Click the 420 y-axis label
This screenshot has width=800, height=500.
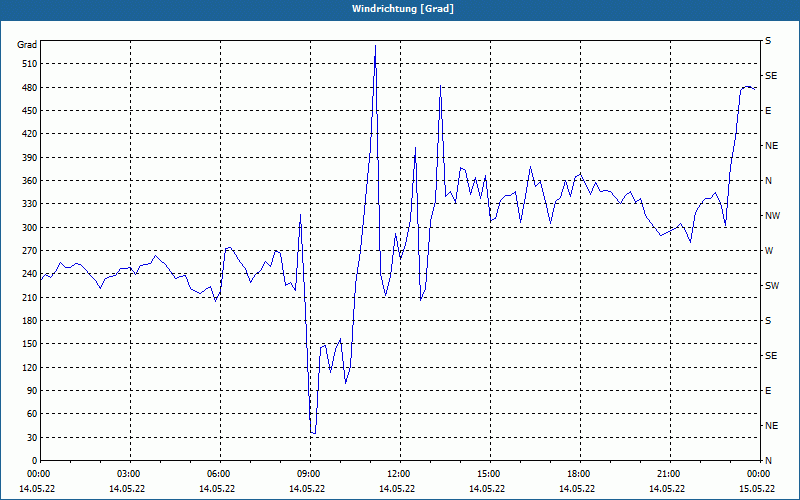coord(30,134)
